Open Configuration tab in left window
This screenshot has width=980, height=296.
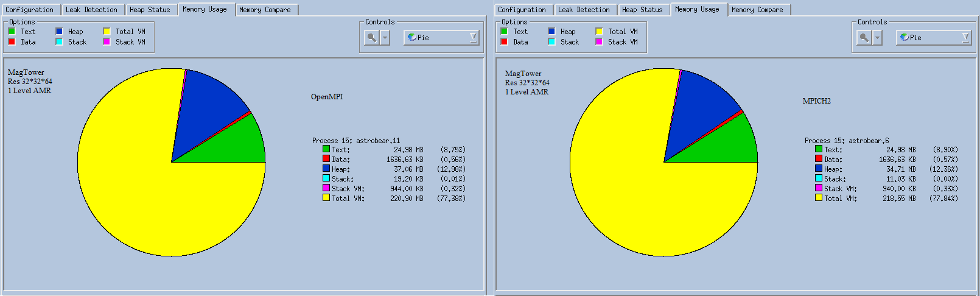click(30, 10)
